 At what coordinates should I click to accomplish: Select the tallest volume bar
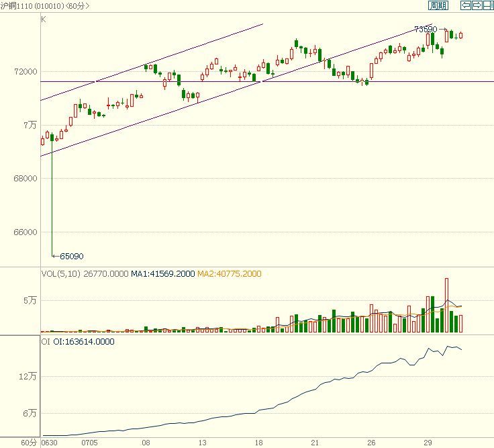447,305
